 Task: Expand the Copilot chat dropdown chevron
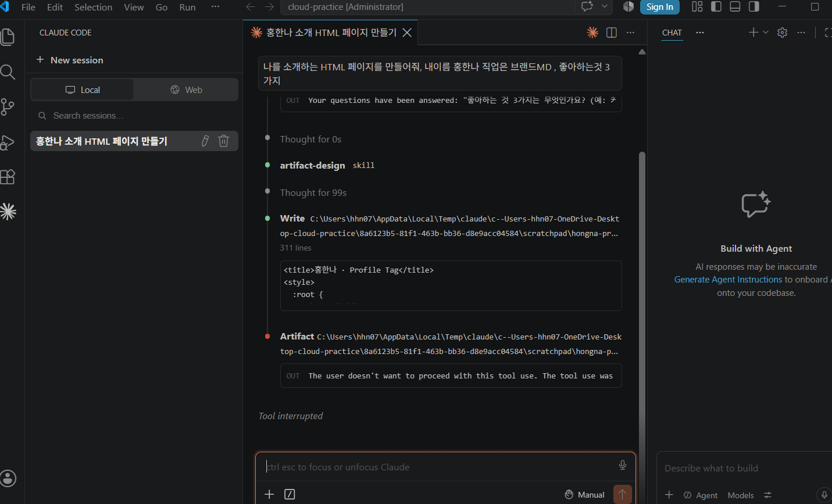tap(605, 7)
